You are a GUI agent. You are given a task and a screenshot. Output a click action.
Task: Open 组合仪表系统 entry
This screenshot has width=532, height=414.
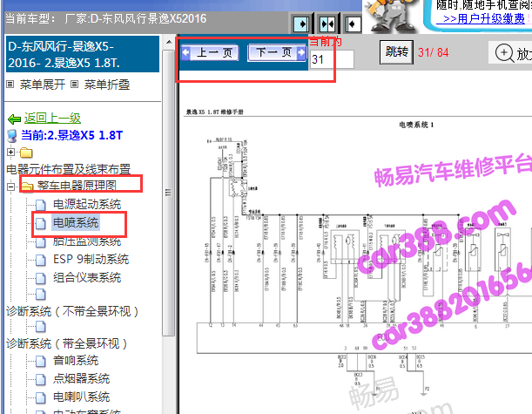pyautogui.click(x=87, y=278)
